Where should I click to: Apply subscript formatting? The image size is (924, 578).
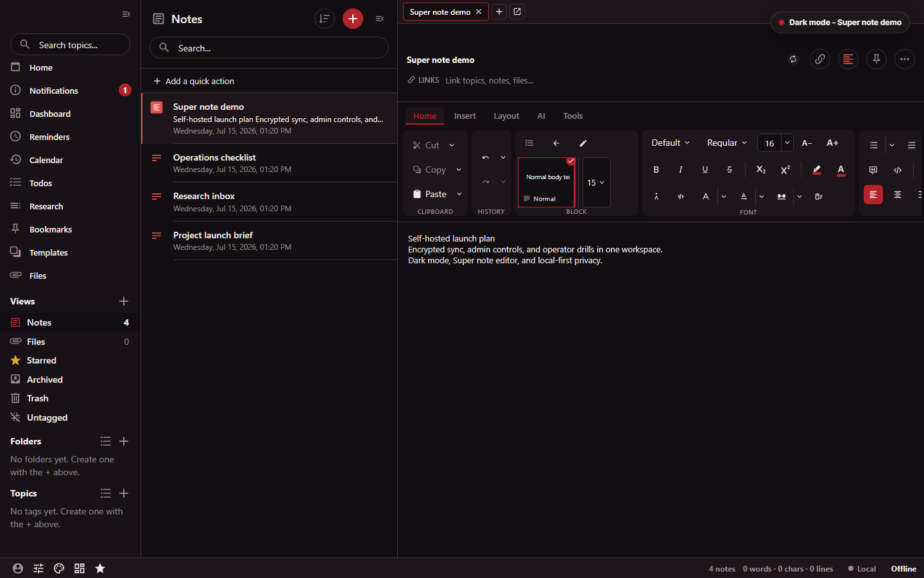(x=761, y=170)
